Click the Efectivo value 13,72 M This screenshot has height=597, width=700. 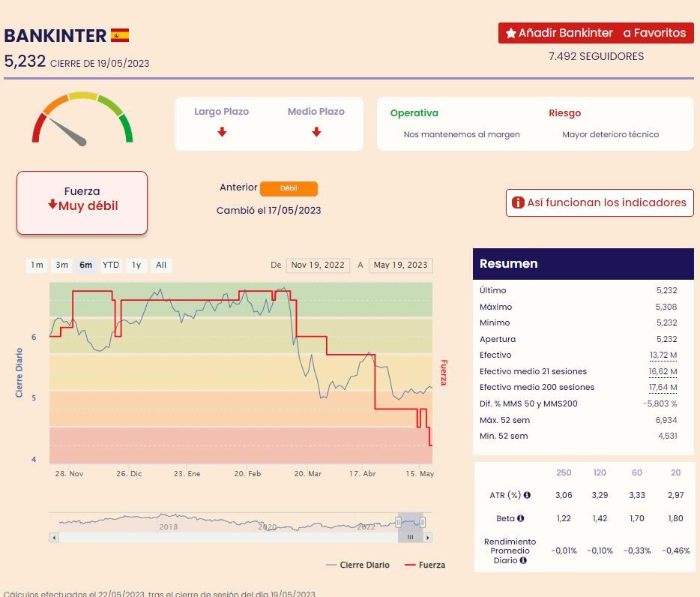663,355
